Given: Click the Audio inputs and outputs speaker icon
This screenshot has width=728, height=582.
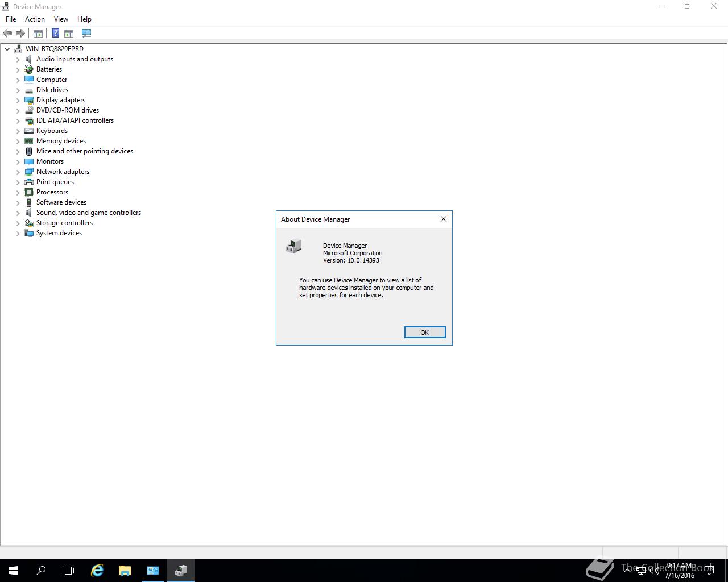Looking at the screenshot, I should point(29,59).
